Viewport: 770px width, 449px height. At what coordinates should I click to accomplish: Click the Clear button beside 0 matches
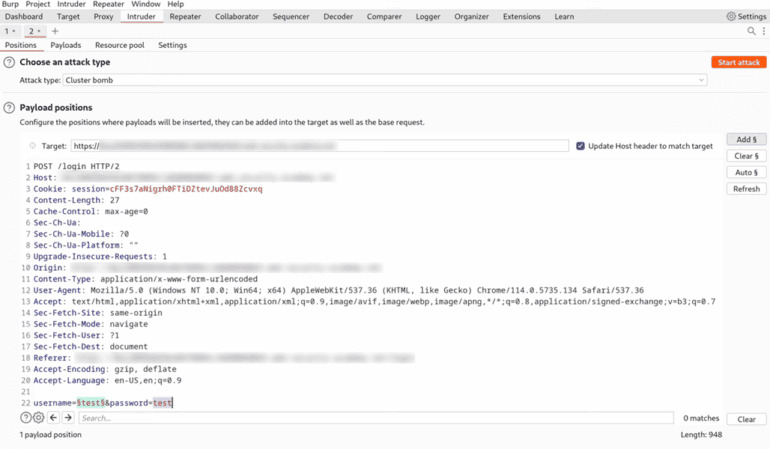point(746,419)
